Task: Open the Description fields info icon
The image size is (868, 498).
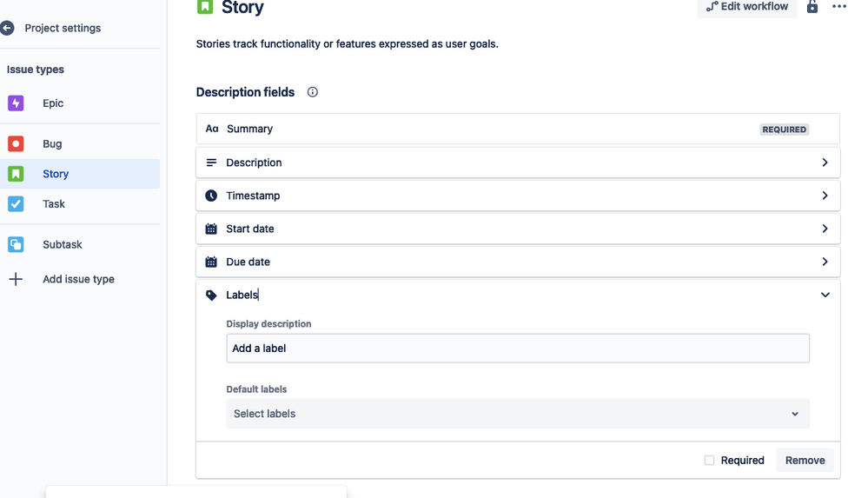Action: point(312,92)
